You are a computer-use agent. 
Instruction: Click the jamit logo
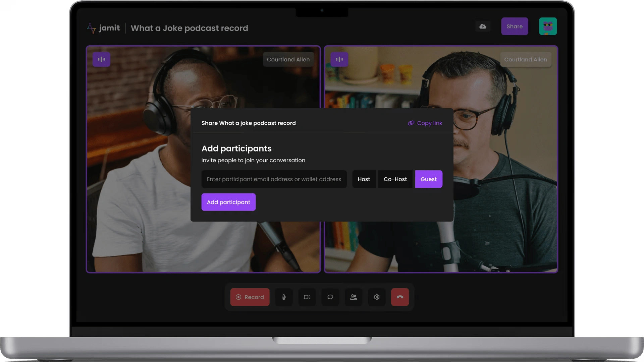pos(103,28)
